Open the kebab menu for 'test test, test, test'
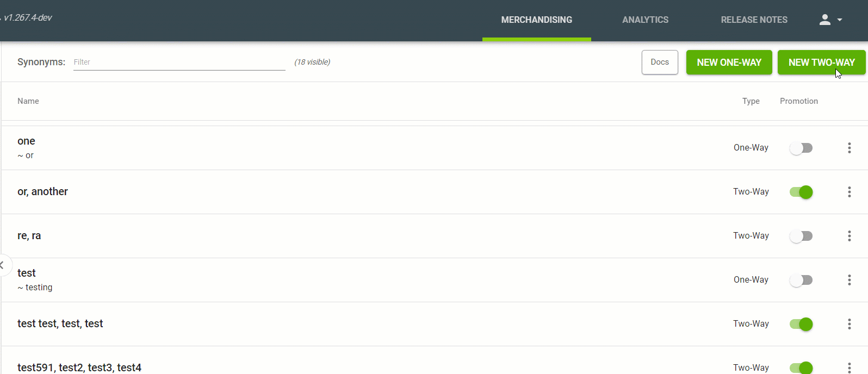 click(x=850, y=324)
